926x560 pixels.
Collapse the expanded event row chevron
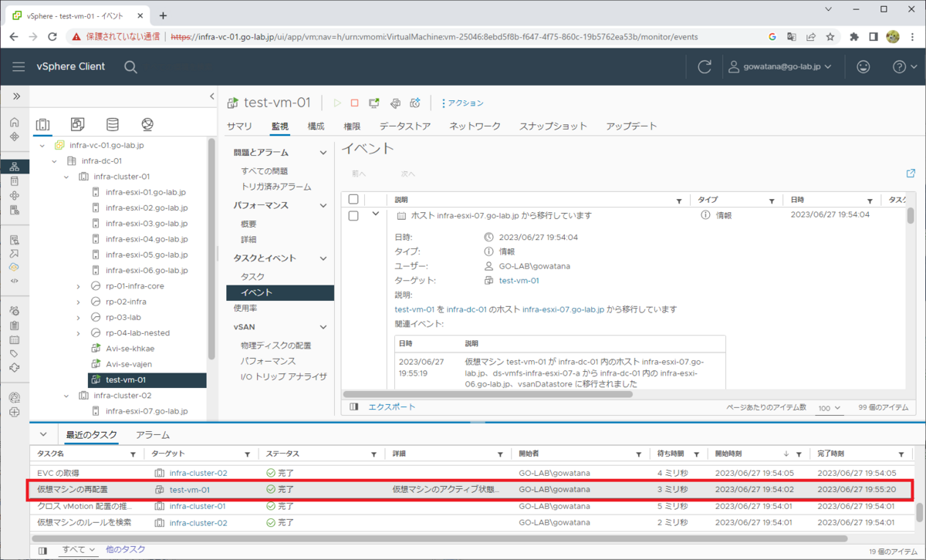pyautogui.click(x=376, y=214)
